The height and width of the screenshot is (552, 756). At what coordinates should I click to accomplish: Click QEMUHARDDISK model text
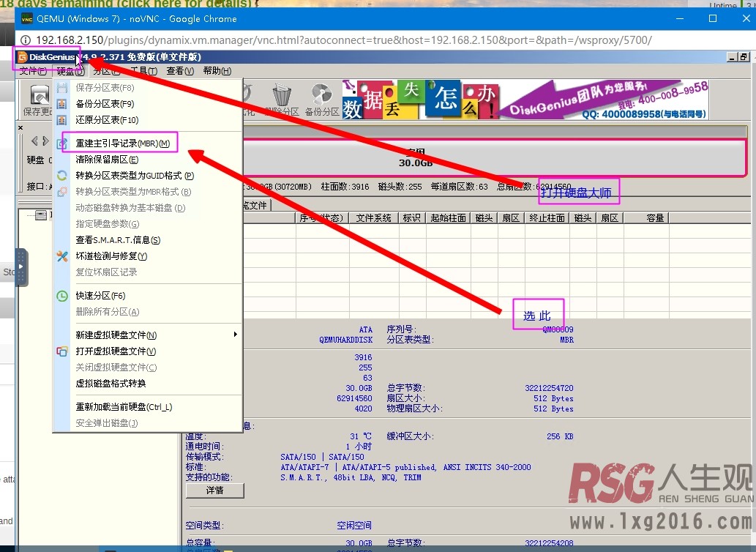(345, 340)
